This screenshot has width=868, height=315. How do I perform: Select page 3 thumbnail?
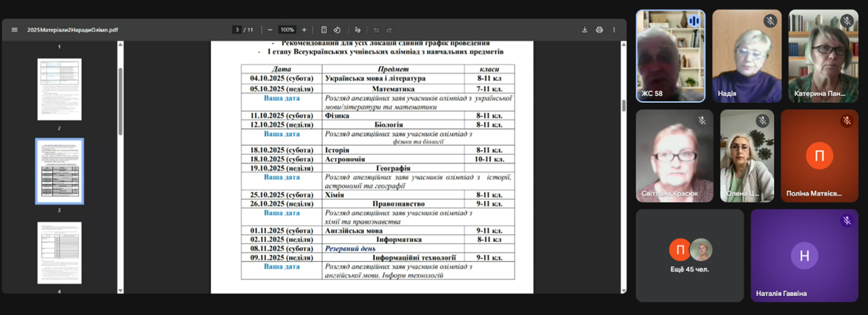click(59, 171)
